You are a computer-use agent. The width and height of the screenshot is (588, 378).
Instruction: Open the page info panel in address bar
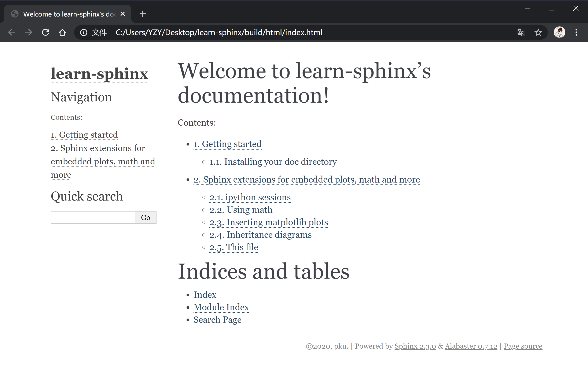[x=83, y=32]
